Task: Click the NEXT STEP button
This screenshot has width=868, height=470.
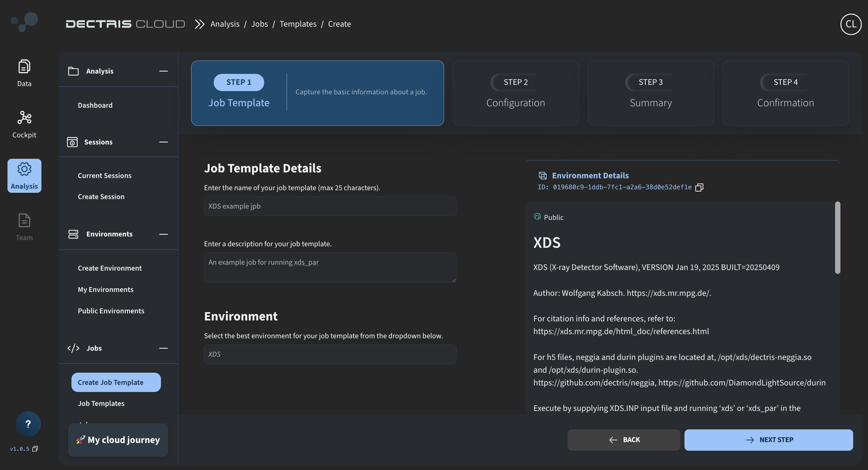Action: point(769,440)
